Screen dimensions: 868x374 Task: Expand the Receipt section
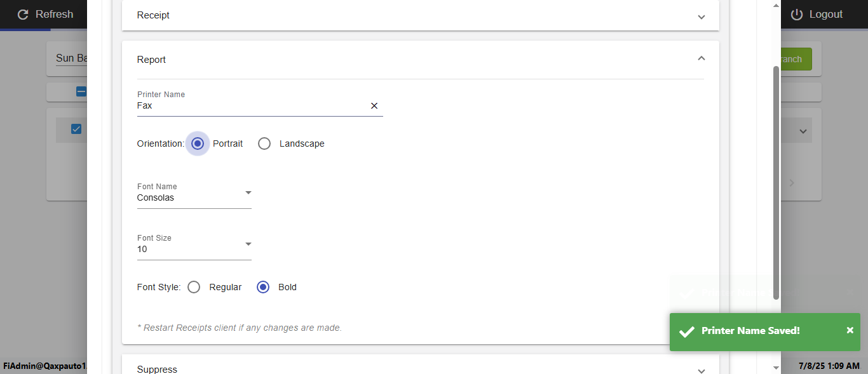(702, 17)
